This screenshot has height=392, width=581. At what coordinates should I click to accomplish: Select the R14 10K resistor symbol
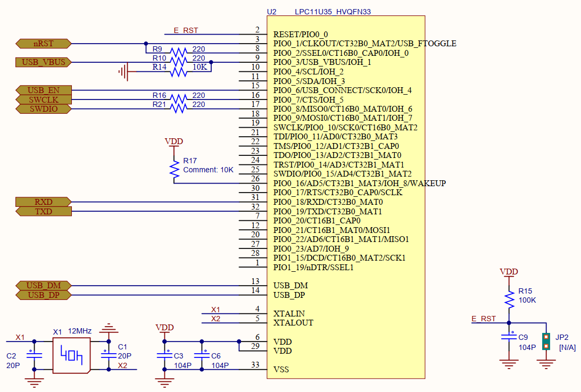179,71
